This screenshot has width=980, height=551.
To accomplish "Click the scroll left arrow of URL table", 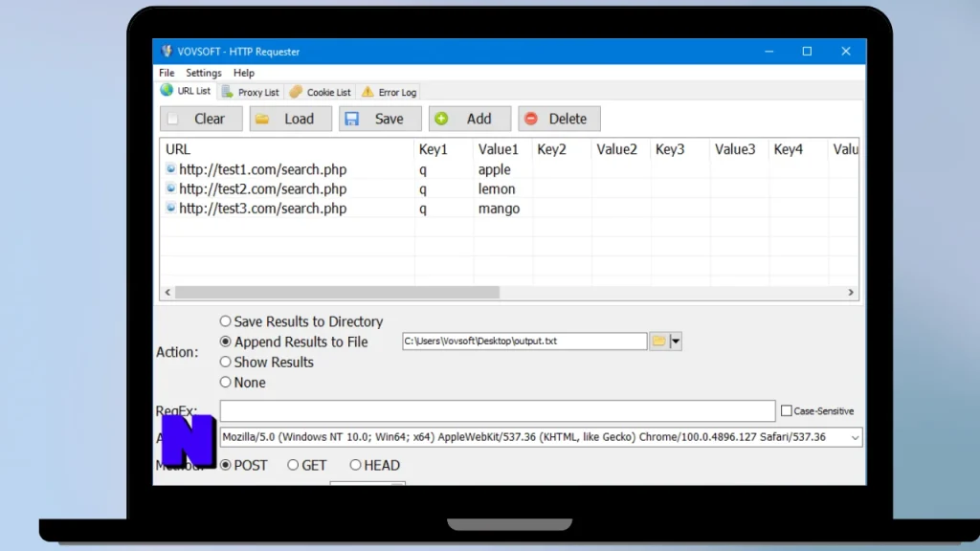I will pos(167,293).
